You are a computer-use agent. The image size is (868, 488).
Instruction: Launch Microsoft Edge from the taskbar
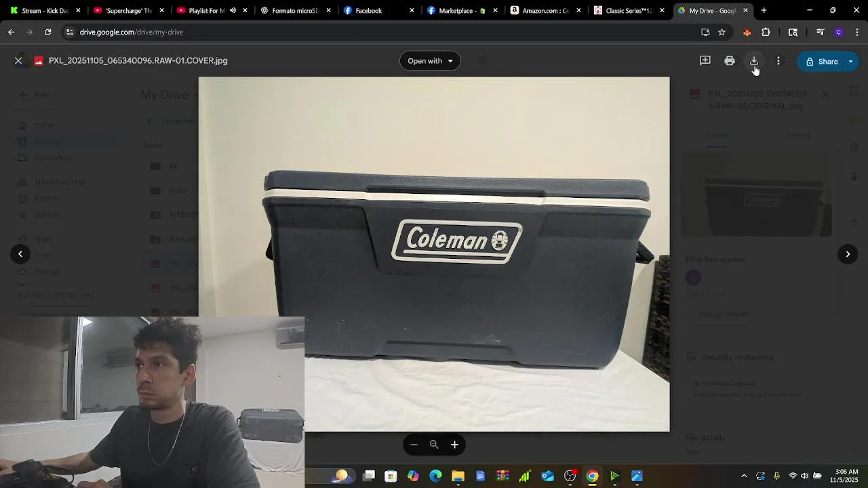tap(435, 476)
